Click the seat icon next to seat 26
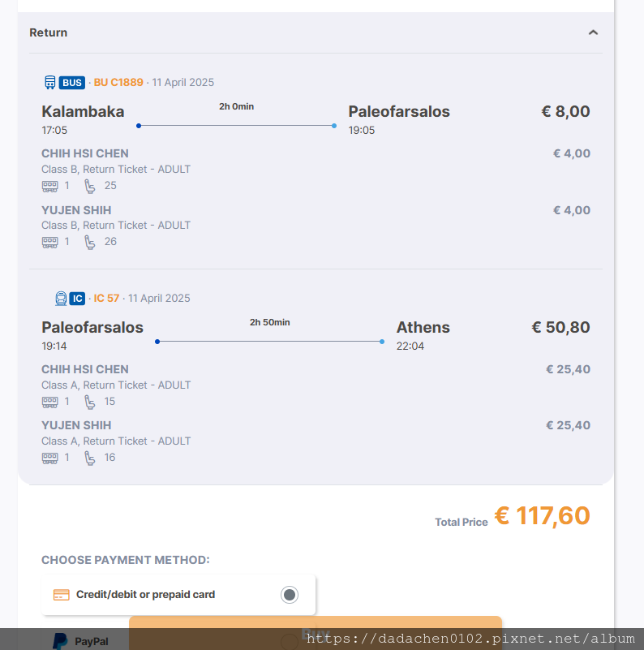This screenshot has height=650, width=644. (x=89, y=242)
